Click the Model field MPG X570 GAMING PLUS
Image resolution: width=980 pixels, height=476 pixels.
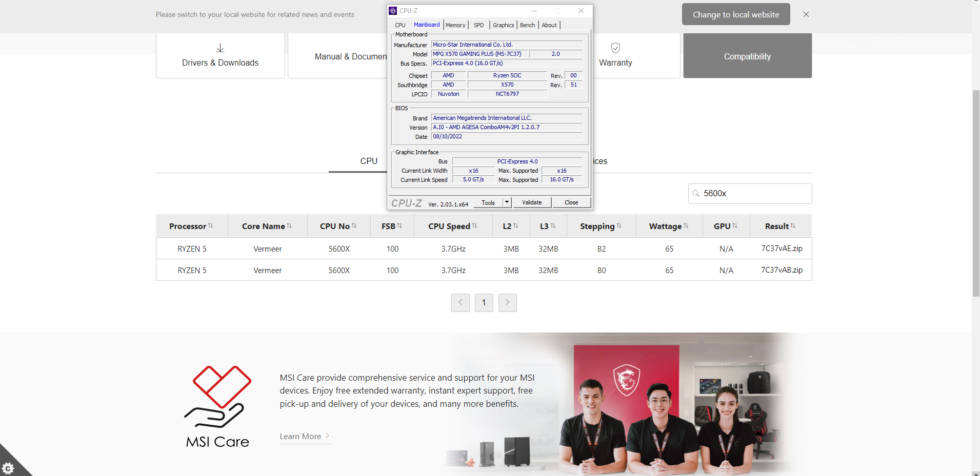coord(479,54)
